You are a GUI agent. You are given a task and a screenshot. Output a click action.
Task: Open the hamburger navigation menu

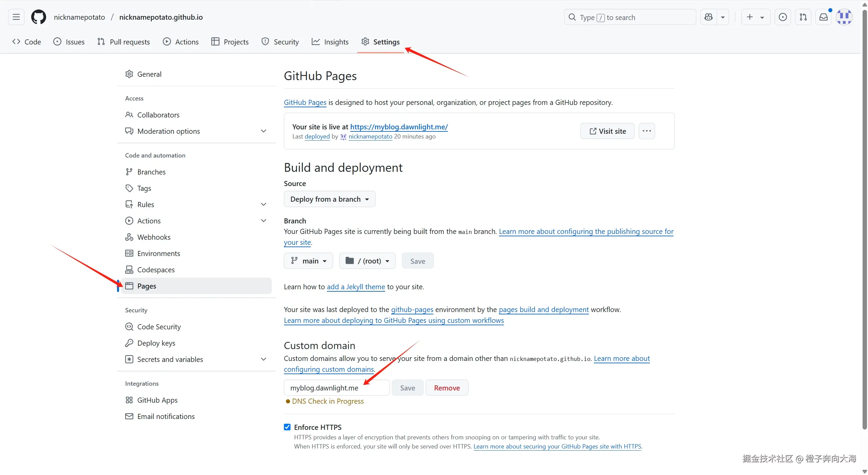coord(16,17)
